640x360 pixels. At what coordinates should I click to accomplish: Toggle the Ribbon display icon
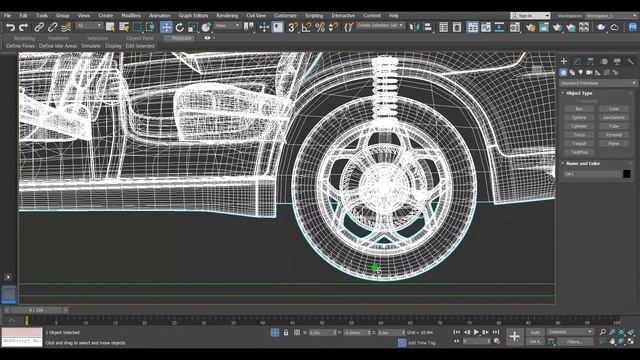coord(472,27)
